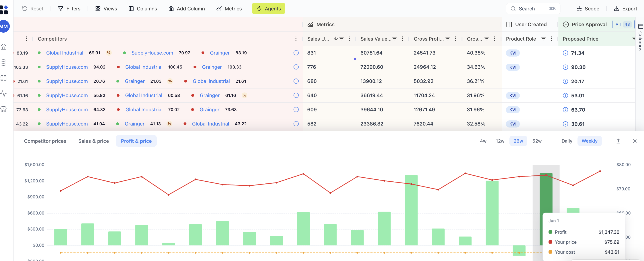Open the Product Role column filter
The height and width of the screenshot is (261, 644).
(x=544, y=39)
